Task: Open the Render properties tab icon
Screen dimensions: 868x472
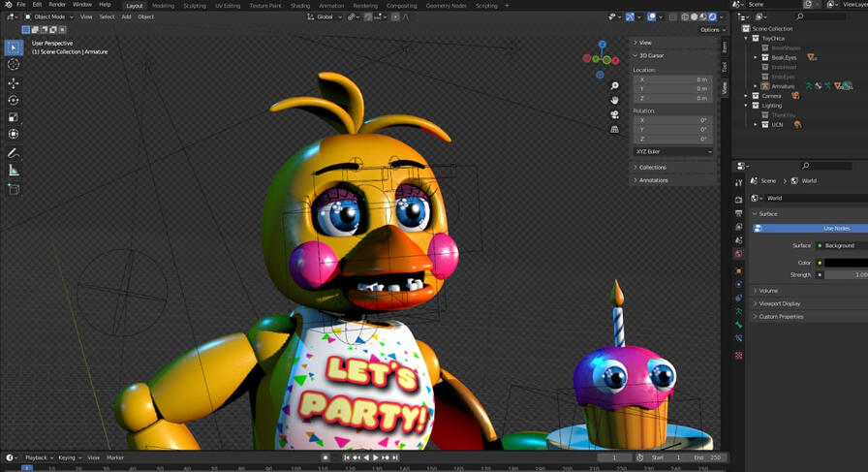Action: 738,200
